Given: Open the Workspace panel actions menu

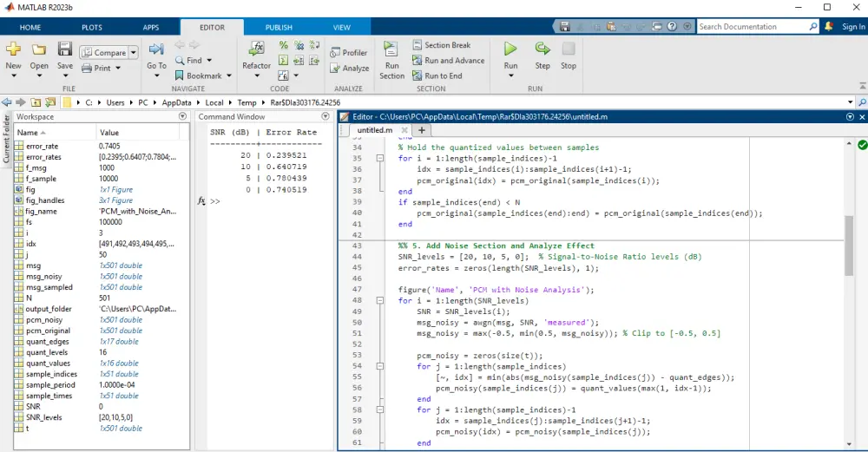Looking at the screenshot, I should tap(182, 117).
